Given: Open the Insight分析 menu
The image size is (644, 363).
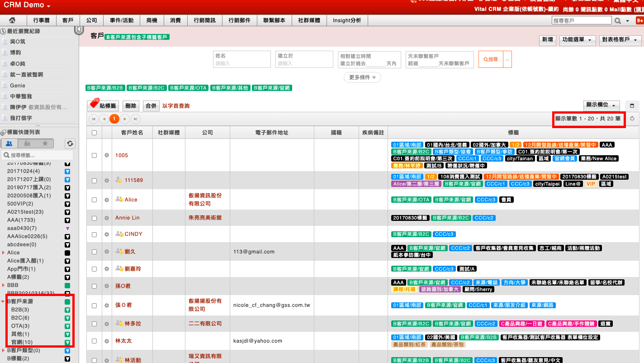Looking at the screenshot, I should (347, 20).
